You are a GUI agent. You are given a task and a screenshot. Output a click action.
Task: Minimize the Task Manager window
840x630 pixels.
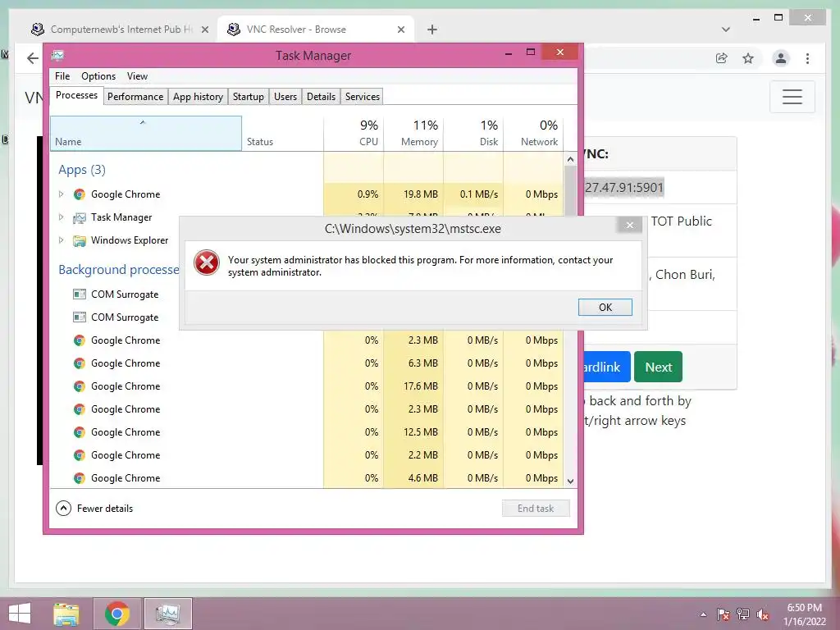[508, 53]
